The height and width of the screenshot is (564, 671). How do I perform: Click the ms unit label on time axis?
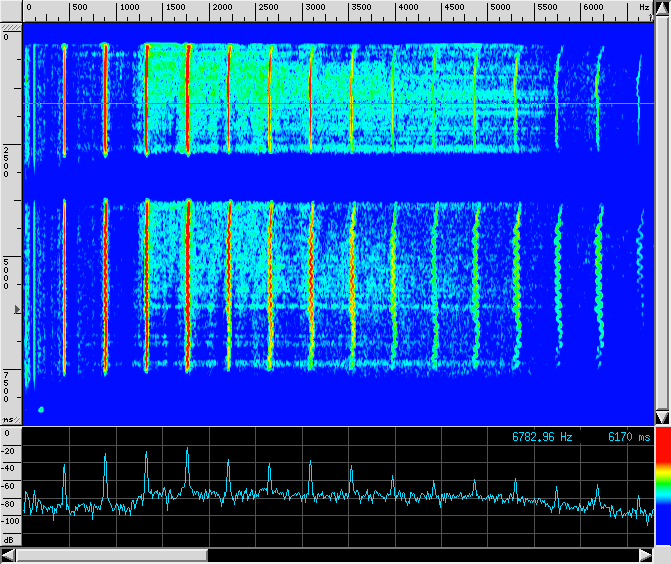coord(8,419)
